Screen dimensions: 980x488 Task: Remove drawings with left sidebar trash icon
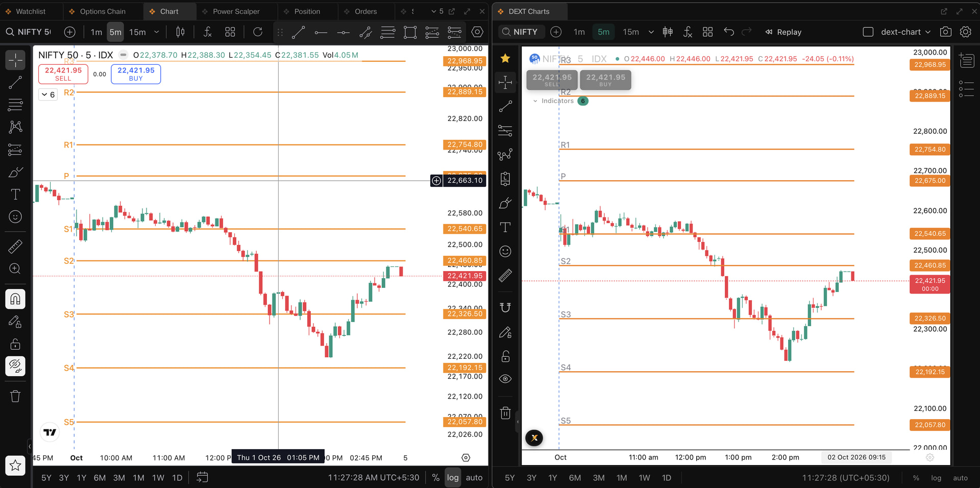(15, 396)
